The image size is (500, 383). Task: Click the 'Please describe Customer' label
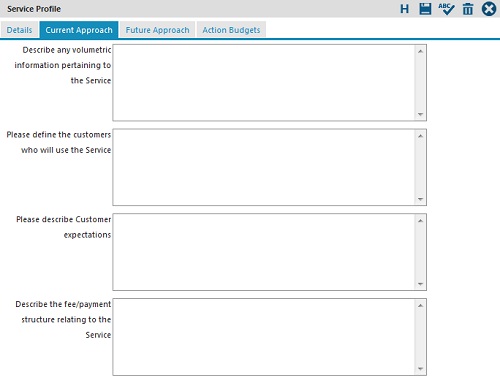tap(64, 219)
